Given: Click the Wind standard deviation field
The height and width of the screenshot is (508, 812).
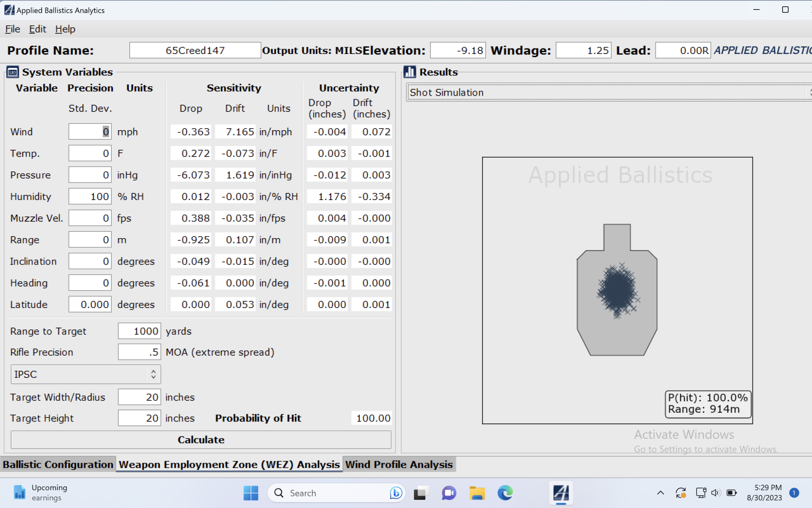Looking at the screenshot, I should click(x=90, y=132).
